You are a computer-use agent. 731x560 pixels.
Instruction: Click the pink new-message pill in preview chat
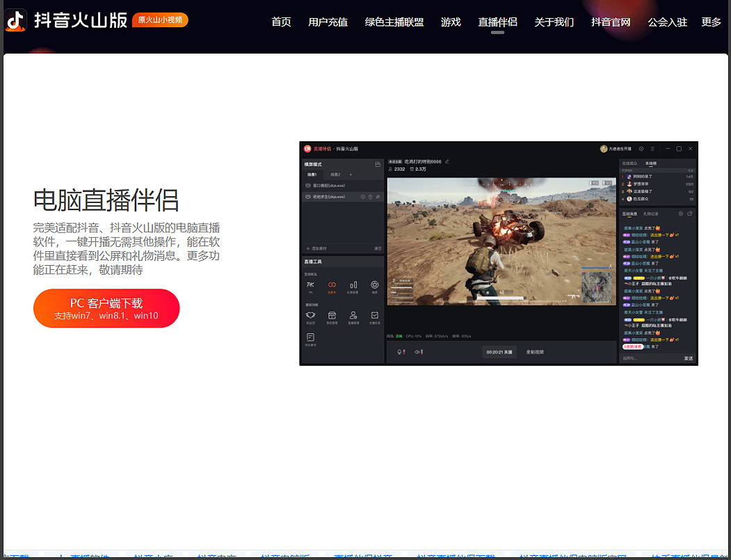point(633,346)
